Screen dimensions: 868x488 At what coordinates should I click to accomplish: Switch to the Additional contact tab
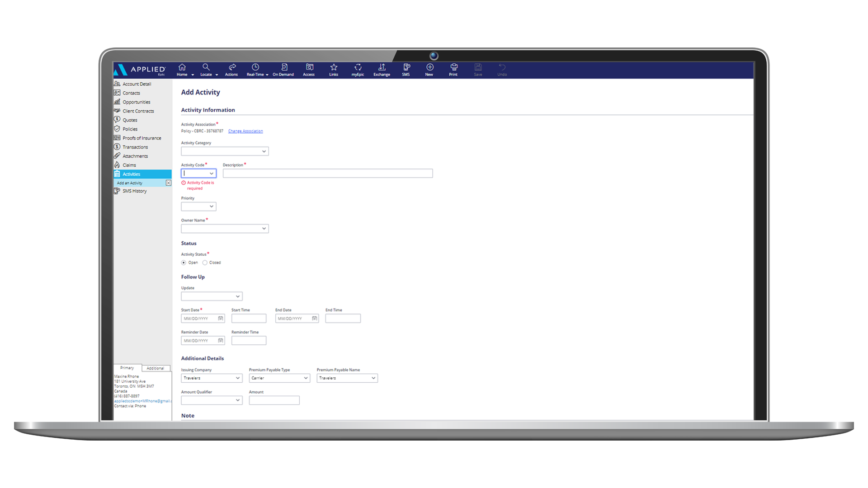[156, 368]
